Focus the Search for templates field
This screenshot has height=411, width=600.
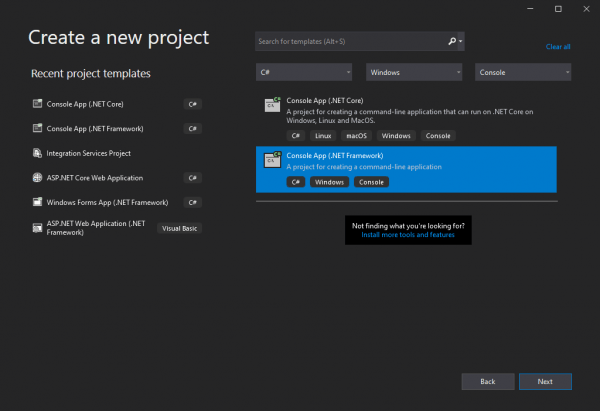pos(350,42)
